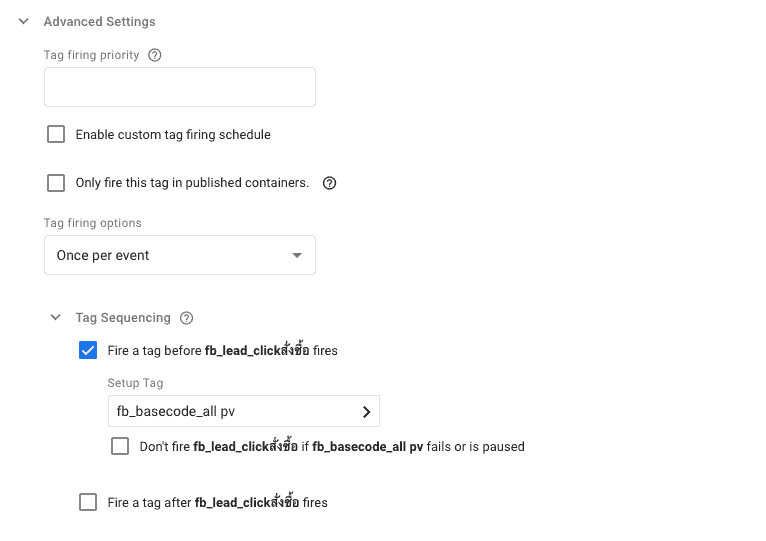Open the Tag firing options dropdown
Screen dimensions: 766x541
click(x=180, y=255)
